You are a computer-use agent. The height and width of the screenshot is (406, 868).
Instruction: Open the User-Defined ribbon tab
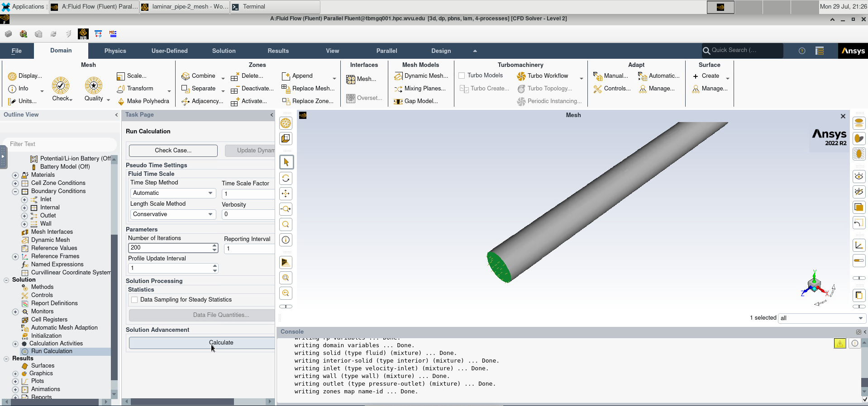(x=170, y=51)
